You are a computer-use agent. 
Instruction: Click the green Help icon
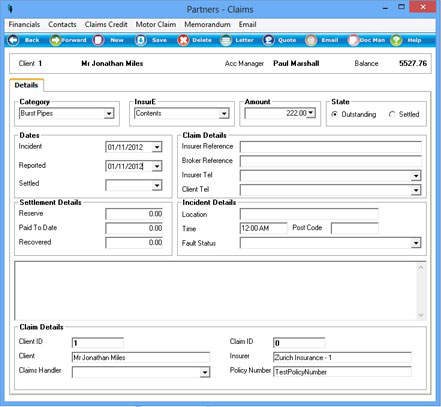(x=396, y=40)
